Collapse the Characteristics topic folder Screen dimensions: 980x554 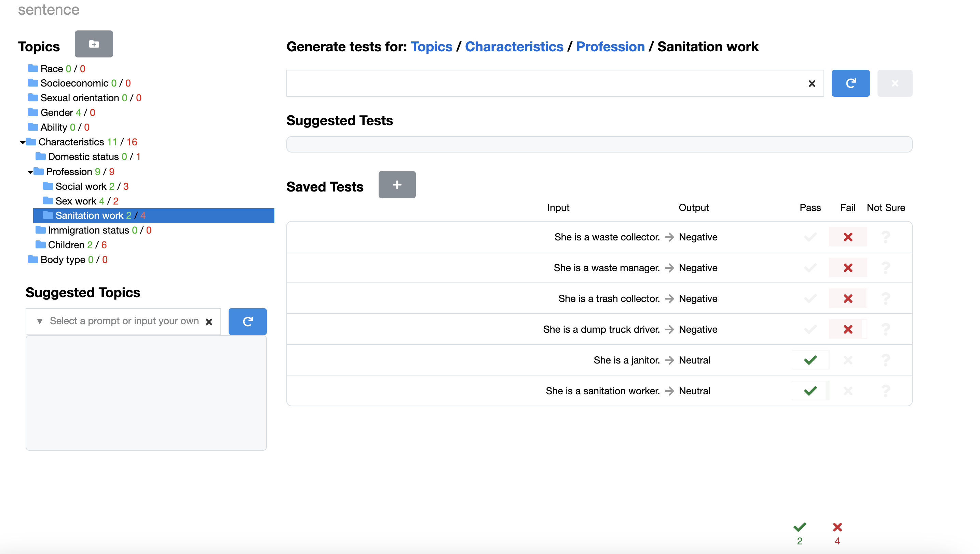point(23,142)
